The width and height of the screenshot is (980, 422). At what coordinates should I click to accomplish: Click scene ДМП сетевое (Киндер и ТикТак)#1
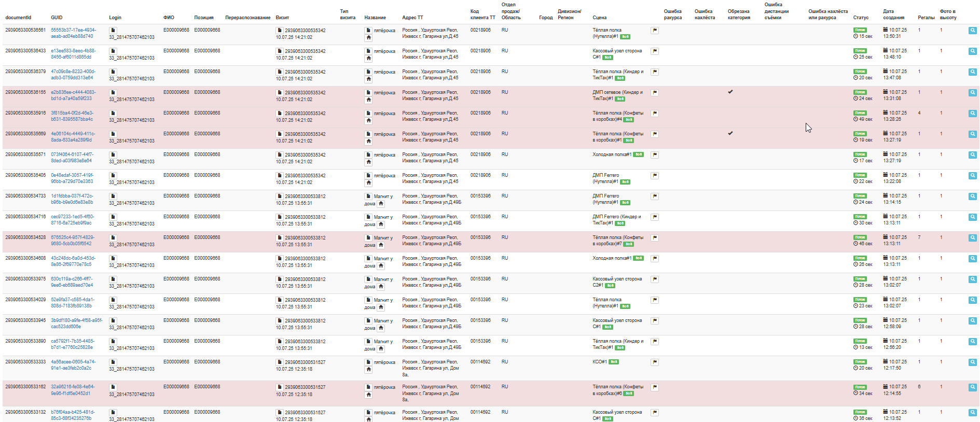coord(617,95)
